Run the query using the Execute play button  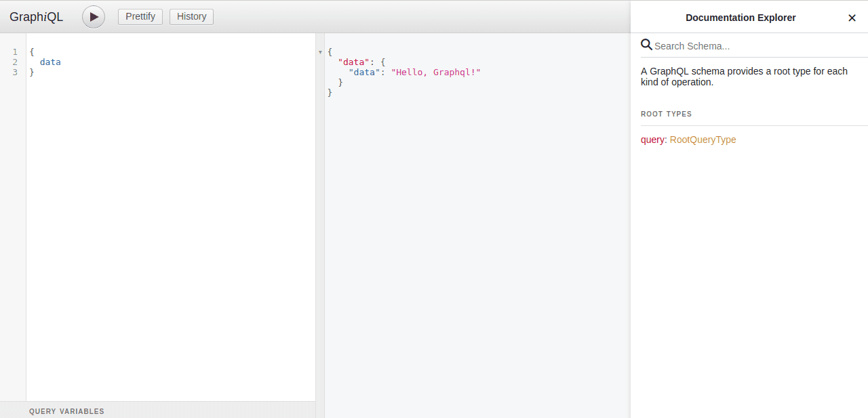coord(93,17)
